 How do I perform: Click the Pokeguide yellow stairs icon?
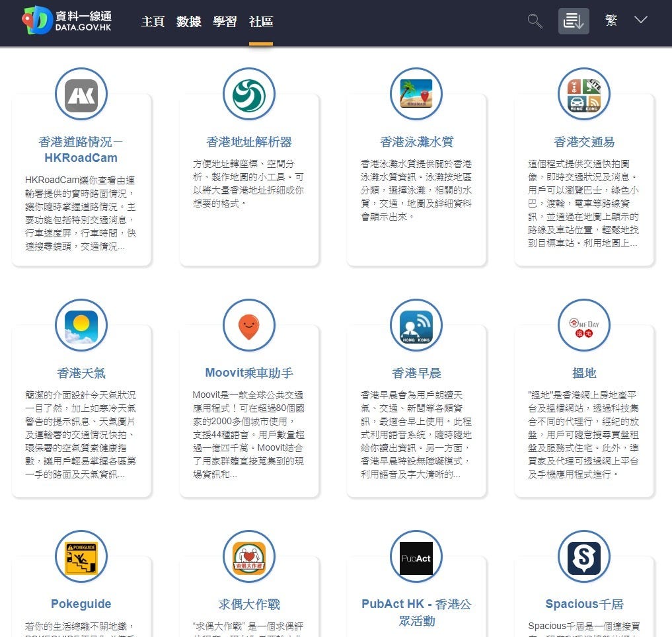[81, 557]
